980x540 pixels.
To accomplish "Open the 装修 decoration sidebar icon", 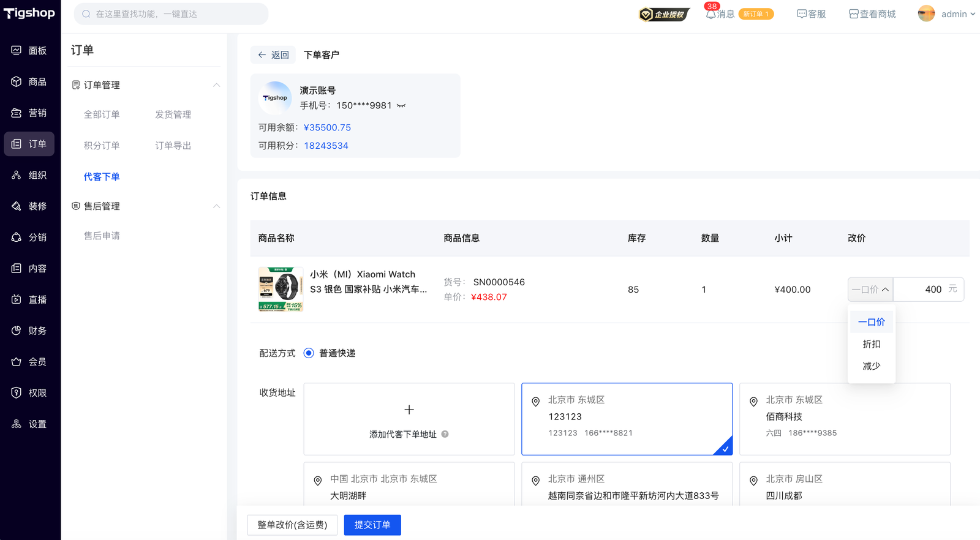I will click(x=17, y=206).
